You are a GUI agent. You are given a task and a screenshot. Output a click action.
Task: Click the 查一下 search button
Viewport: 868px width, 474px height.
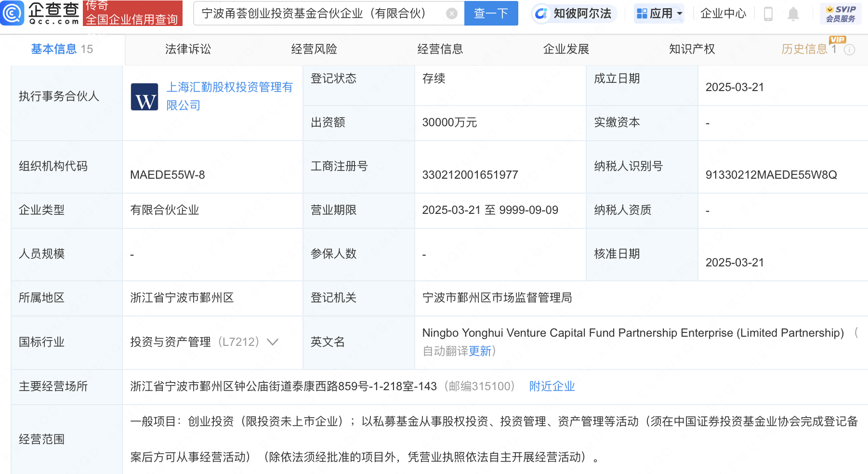tap(491, 13)
